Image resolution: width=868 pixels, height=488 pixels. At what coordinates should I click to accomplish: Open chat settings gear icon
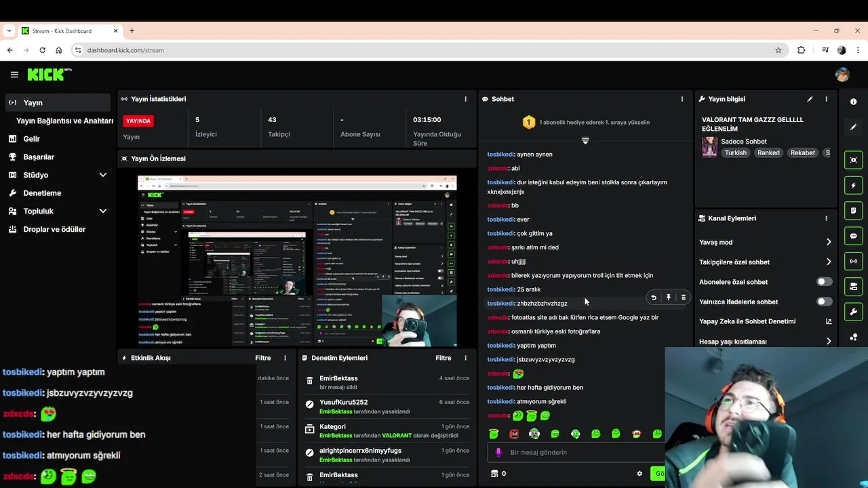(x=639, y=474)
